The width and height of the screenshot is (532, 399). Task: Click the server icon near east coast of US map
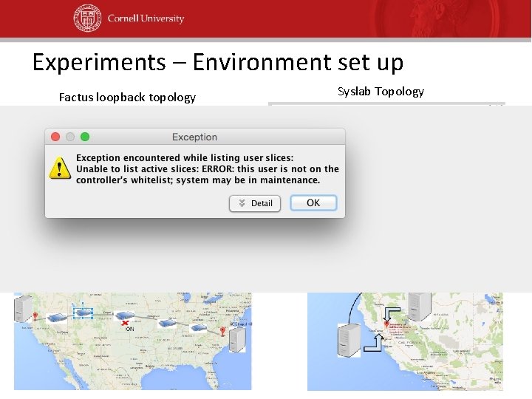(x=237, y=341)
